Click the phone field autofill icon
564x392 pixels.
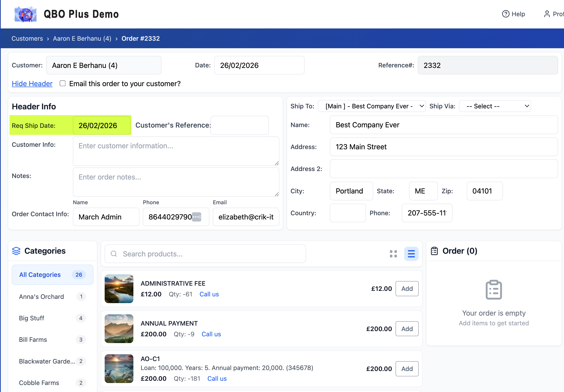pos(197,217)
